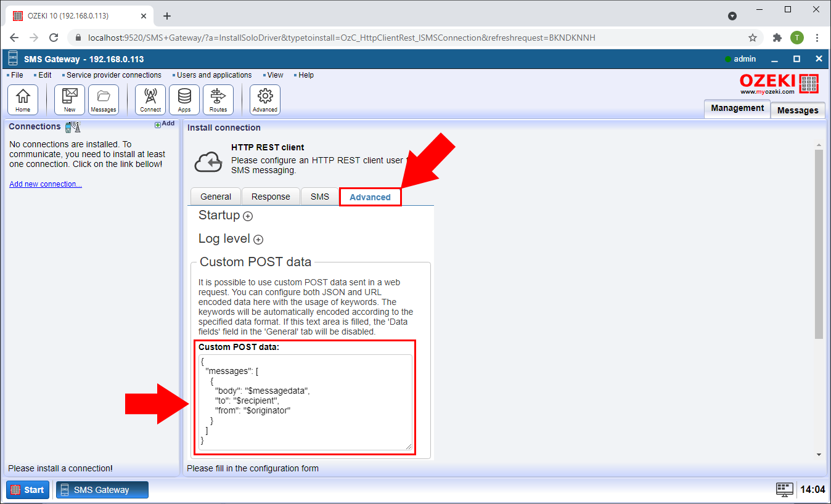Switch to the Messages tab at right
This screenshot has width=831, height=504.
tap(798, 110)
